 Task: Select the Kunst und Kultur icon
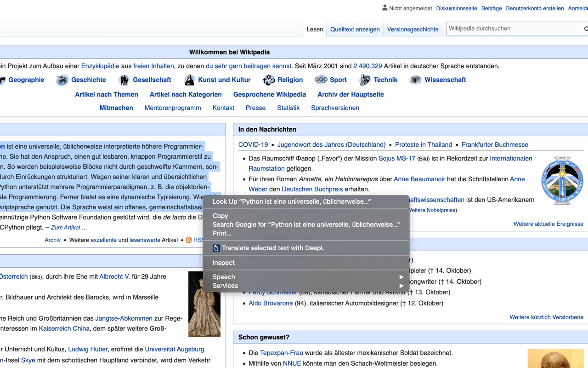coord(189,80)
